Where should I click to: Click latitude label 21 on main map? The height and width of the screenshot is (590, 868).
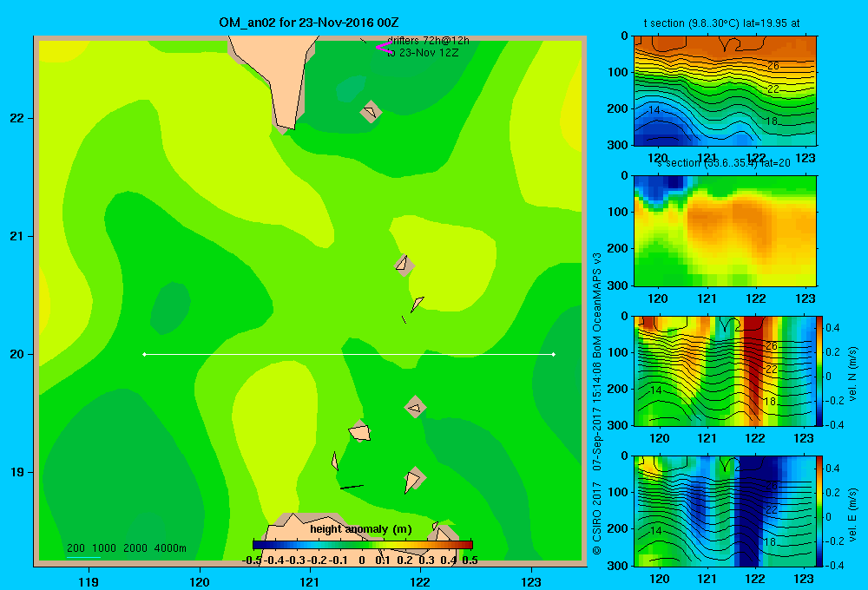17,236
